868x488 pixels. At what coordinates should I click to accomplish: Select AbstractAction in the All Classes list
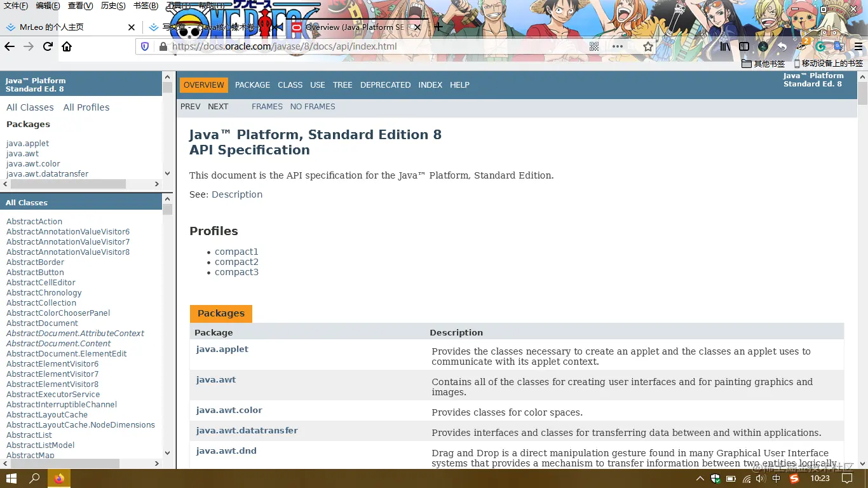coord(34,221)
